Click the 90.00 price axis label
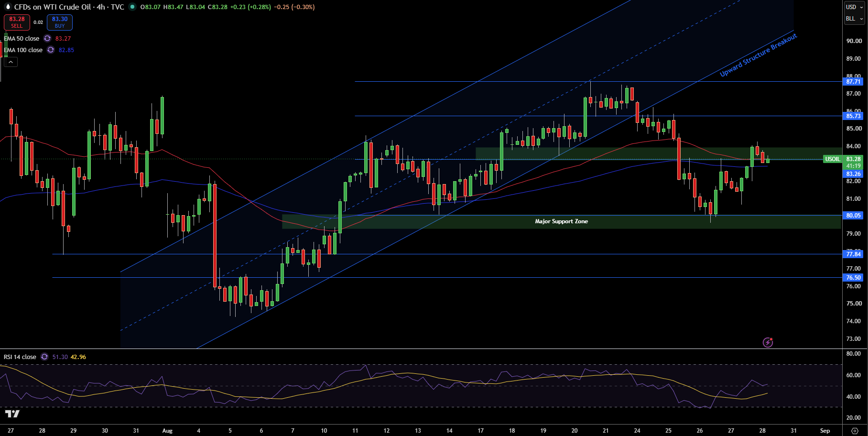 click(x=854, y=41)
